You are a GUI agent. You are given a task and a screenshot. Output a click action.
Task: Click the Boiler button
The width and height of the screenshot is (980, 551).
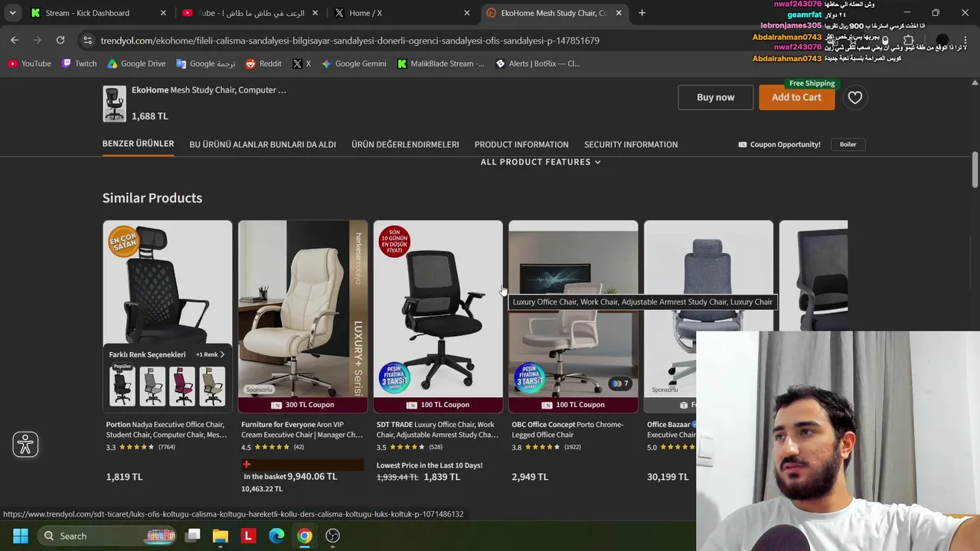pyautogui.click(x=848, y=145)
